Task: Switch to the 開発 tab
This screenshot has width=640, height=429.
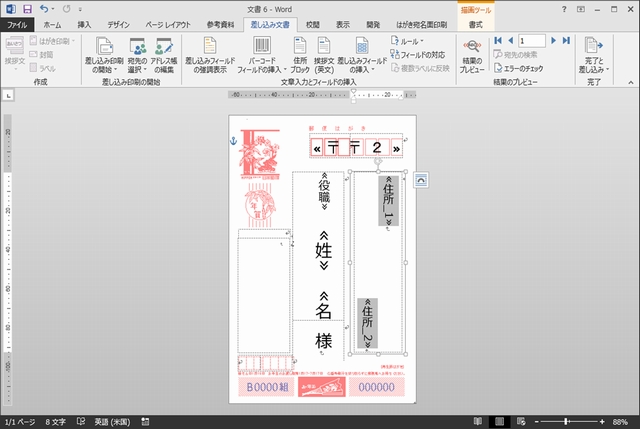Action: coord(373,25)
